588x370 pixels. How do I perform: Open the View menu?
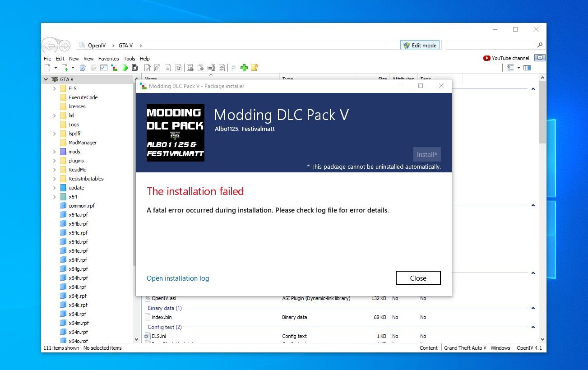[x=88, y=59]
